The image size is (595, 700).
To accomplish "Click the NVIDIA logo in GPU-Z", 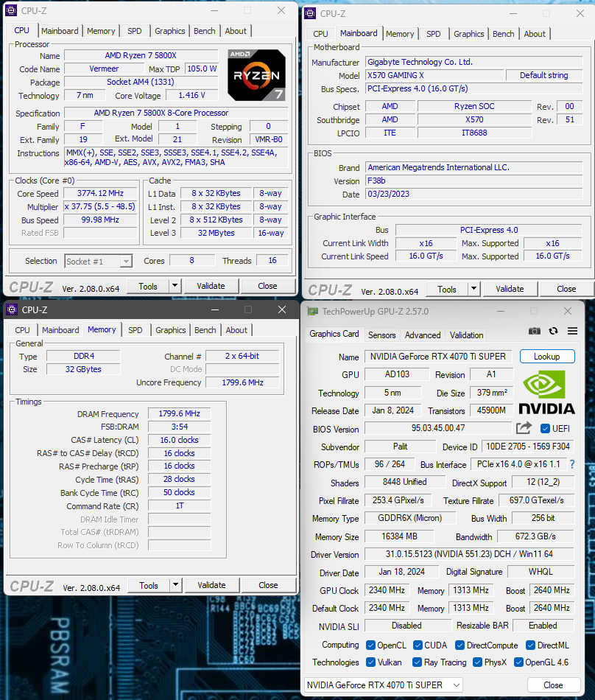I will (547, 392).
